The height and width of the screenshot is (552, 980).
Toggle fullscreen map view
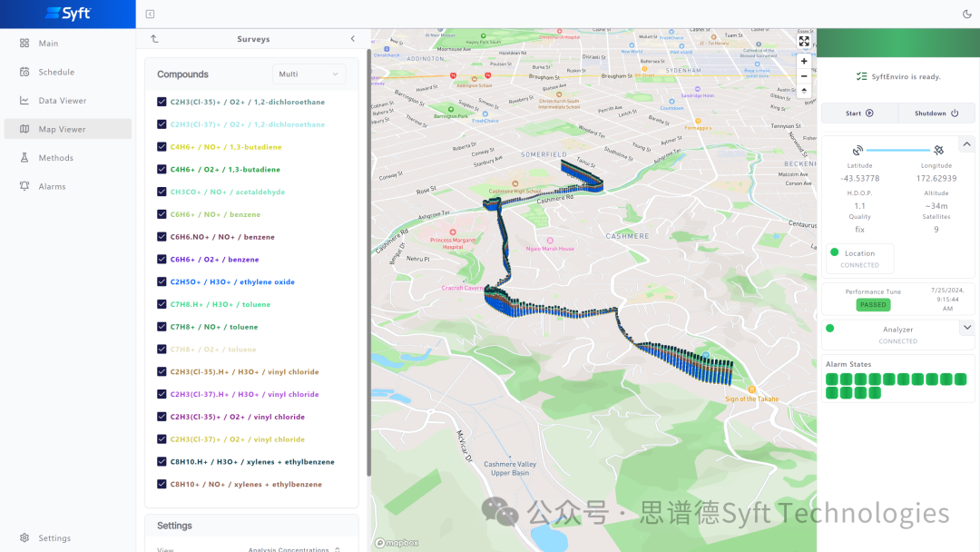804,41
